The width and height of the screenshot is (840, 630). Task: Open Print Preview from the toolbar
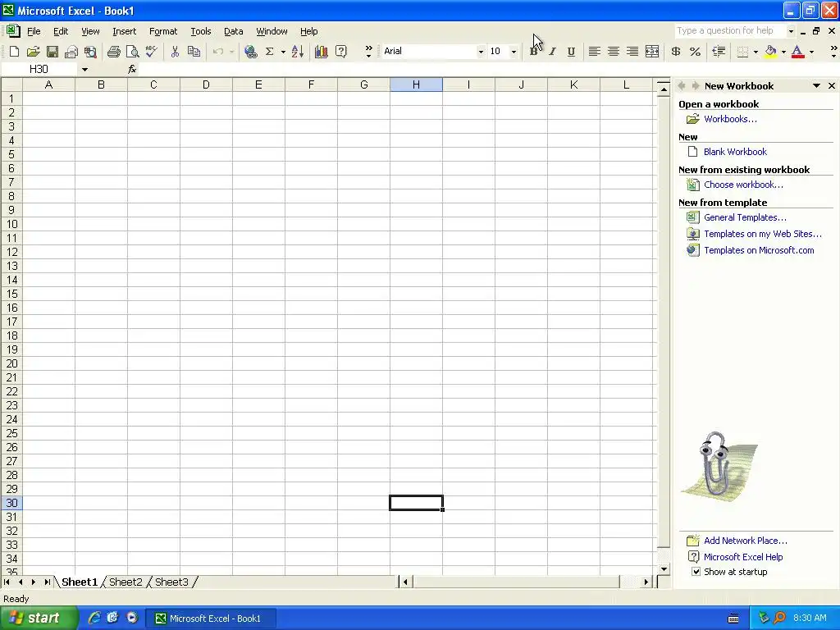coord(132,52)
